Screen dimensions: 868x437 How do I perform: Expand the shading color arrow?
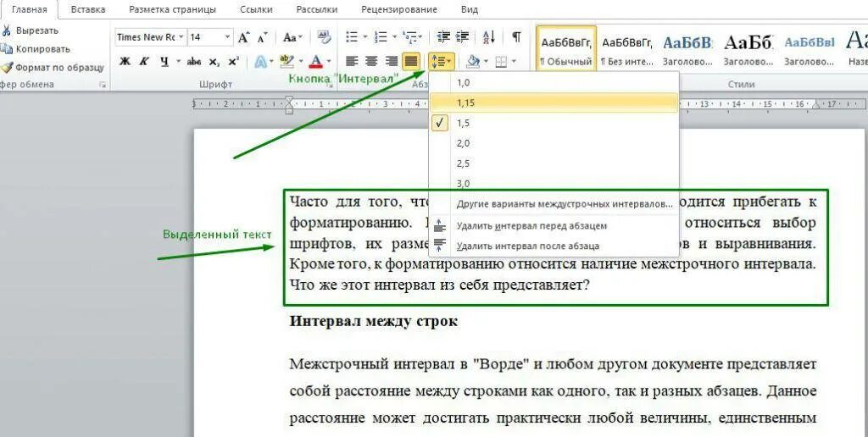click(x=486, y=62)
